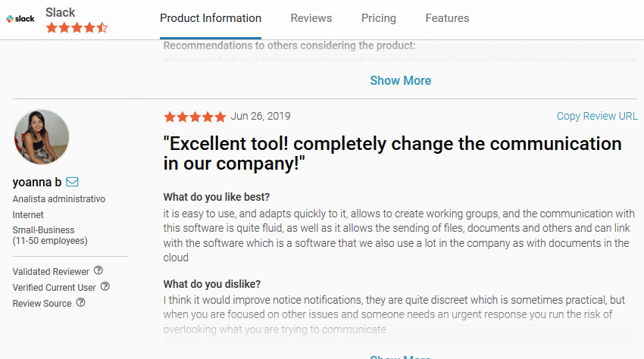
Task: Open the Verified Current User help icon
Action: tap(105, 287)
